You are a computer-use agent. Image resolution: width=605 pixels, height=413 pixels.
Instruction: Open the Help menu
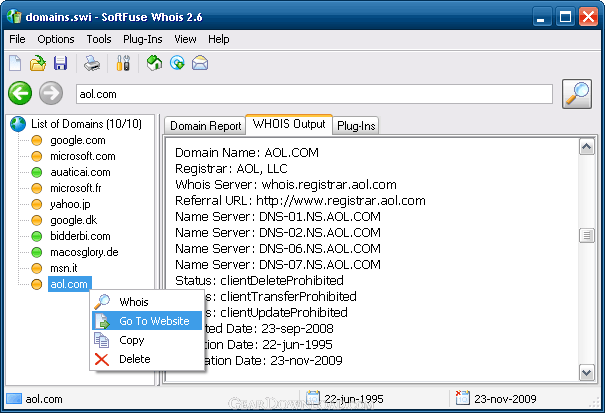[219, 39]
